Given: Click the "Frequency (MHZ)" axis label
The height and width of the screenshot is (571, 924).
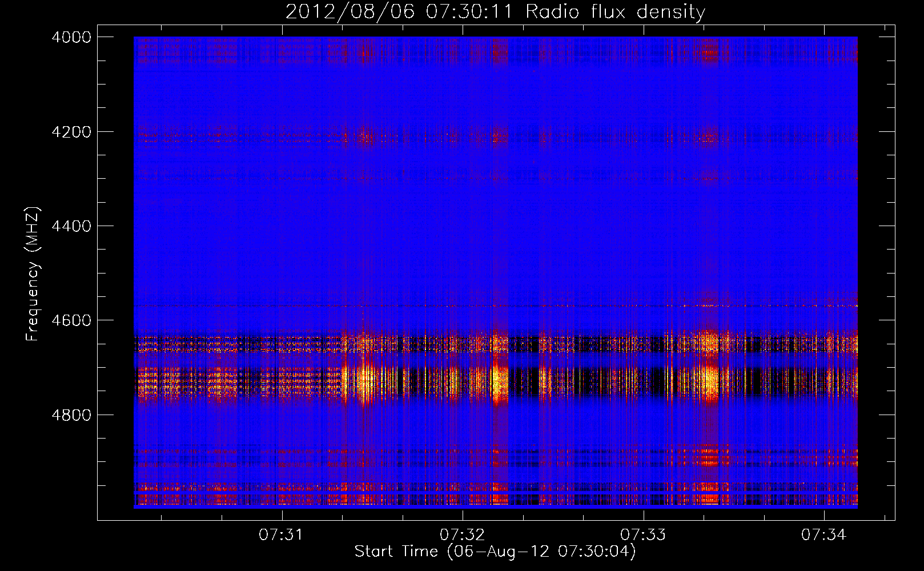Looking at the screenshot, I should [33, 274].
